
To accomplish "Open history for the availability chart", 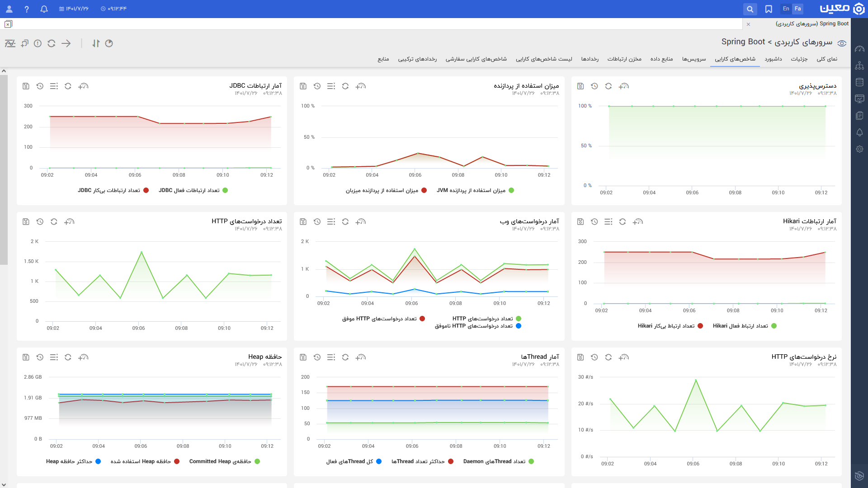I will (x=594, y=86).
